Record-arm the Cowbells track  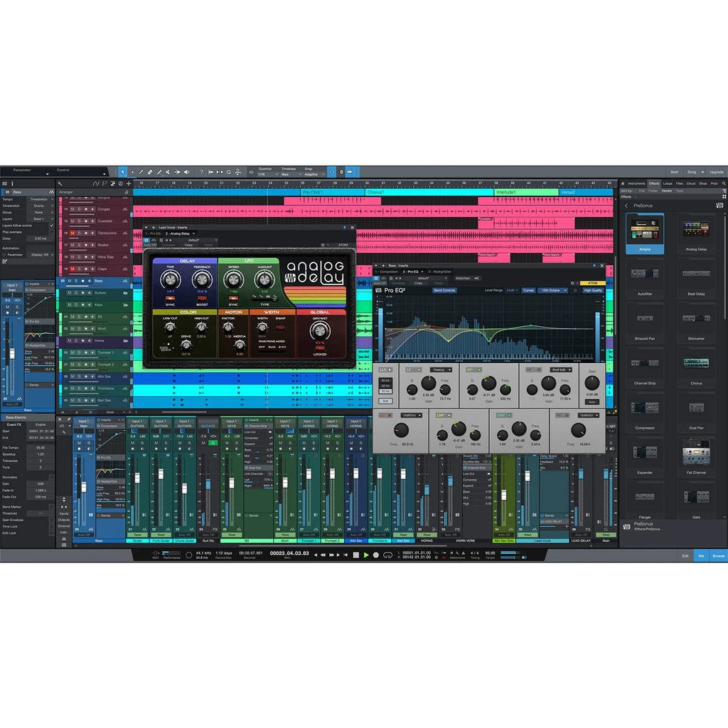click(x=86, y=221)
